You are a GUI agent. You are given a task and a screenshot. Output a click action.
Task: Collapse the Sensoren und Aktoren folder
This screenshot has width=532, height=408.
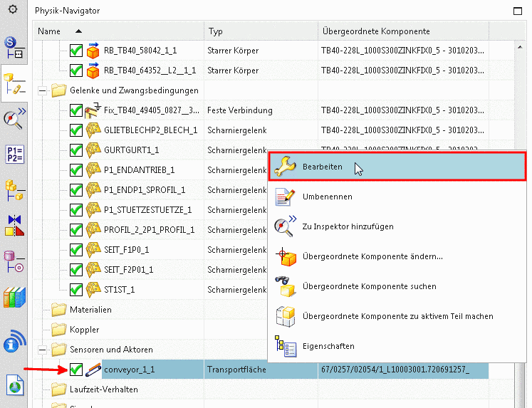pos(42,350)
